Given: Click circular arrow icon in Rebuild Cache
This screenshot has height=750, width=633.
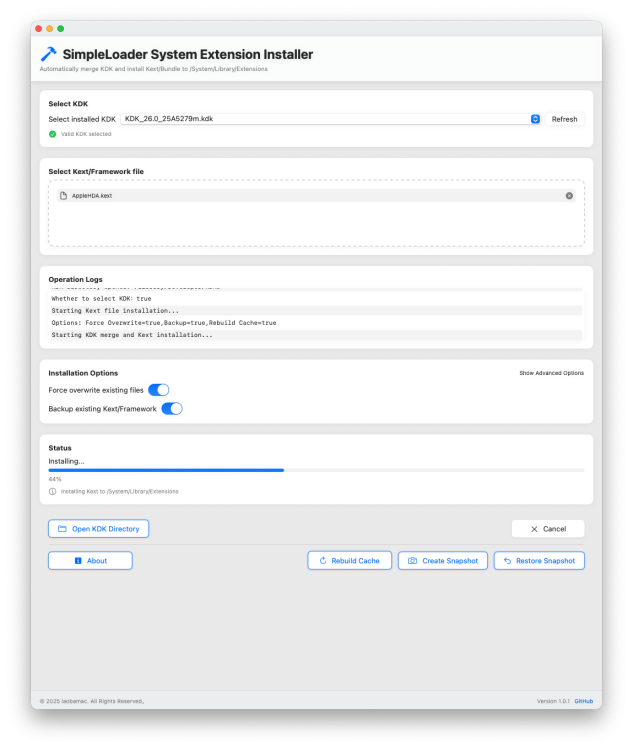Looking at the screenshot, I should point(323,561).
